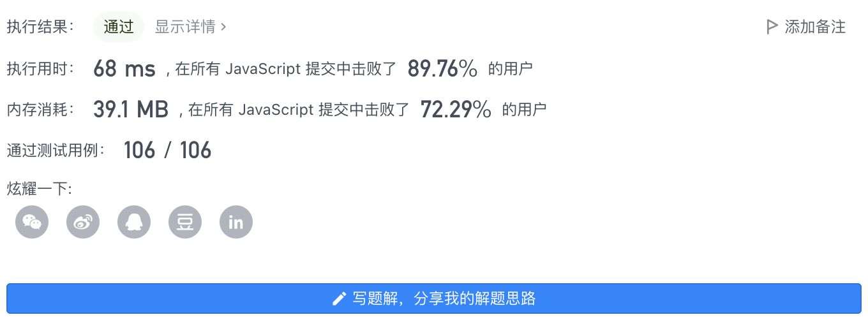The width and height of the screenshot is (868, 324).
Task: Click the 执行结果 label
Action: pyautogui.click(x=41, y=27)
